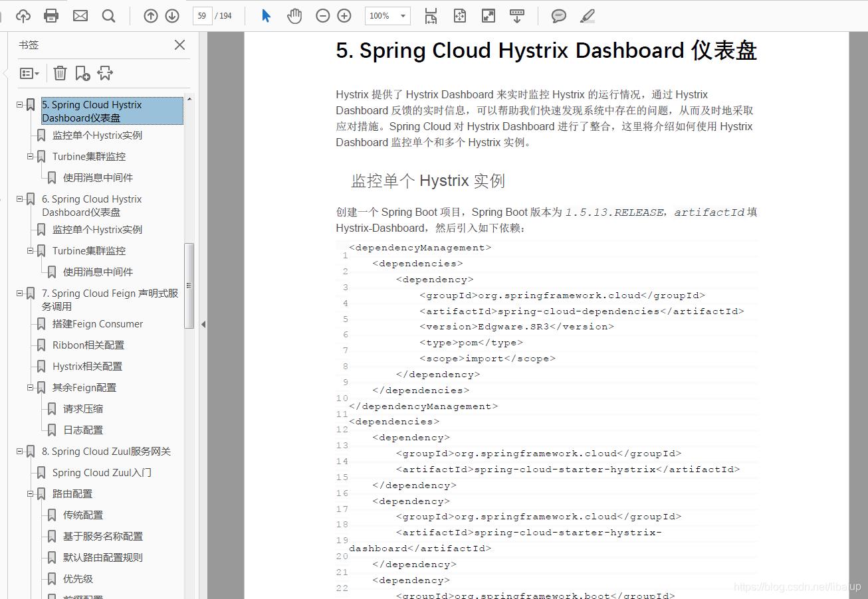Open bookmark 其余Feign配置
The height and width of the screenshot is (599, 868).
(x=84, y=387)
